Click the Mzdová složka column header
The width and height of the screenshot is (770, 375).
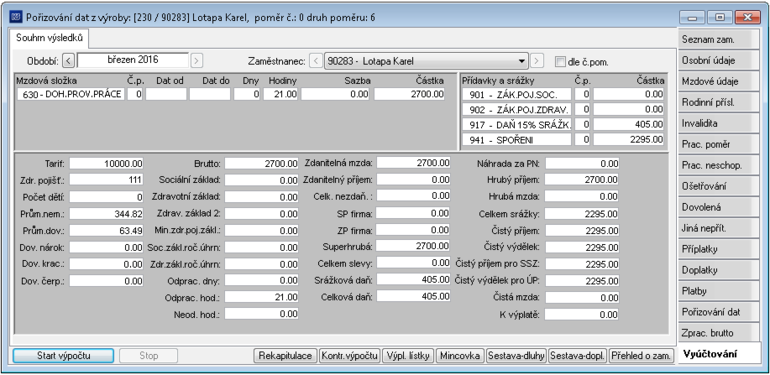pyautogui.click(x=47, y=80)
